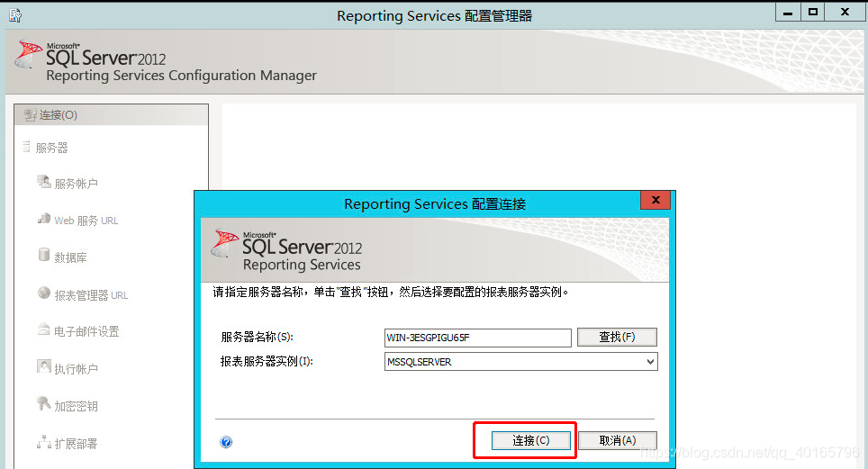Open the 数据库 page
The image size is (868, 469).
70,257
